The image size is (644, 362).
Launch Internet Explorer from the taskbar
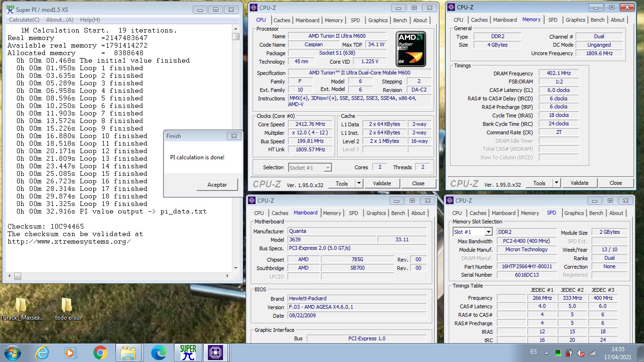click(x=42, y=352)
